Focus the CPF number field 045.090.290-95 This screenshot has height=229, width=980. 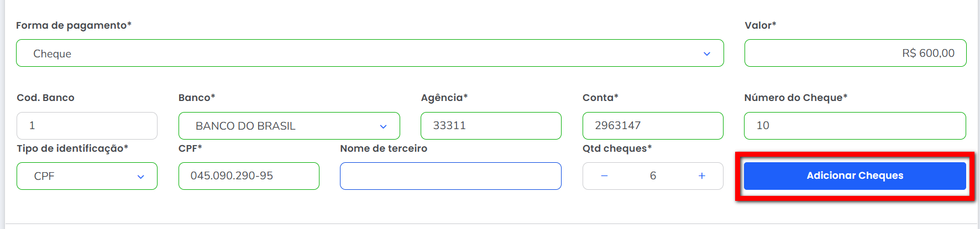coord(248,176)
